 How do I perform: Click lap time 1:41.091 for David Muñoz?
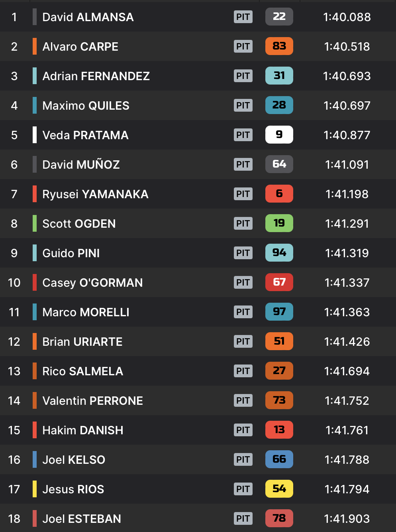tap(347, 165)
